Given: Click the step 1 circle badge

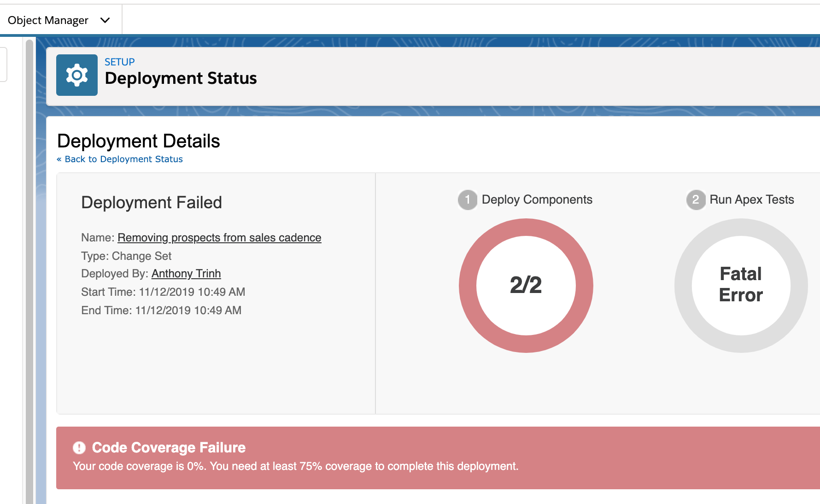Looking at the screenshot, I should (x=468, y=199).
